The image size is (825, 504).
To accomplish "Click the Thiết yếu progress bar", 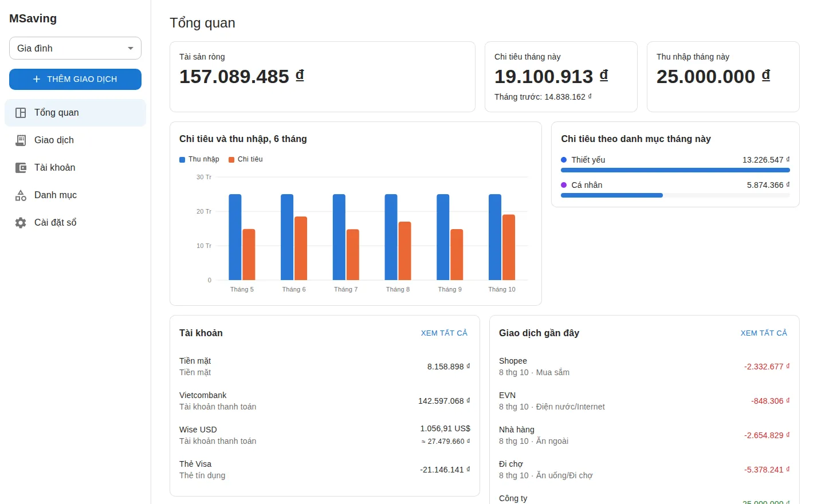I will (x=675, y=170).
